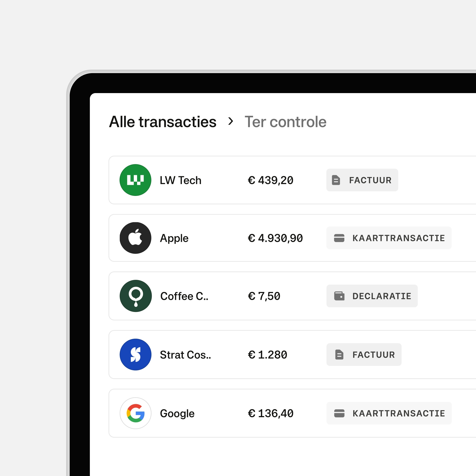
Task: Click the wallet icon beside Declaratie
Action: [339, 296]
